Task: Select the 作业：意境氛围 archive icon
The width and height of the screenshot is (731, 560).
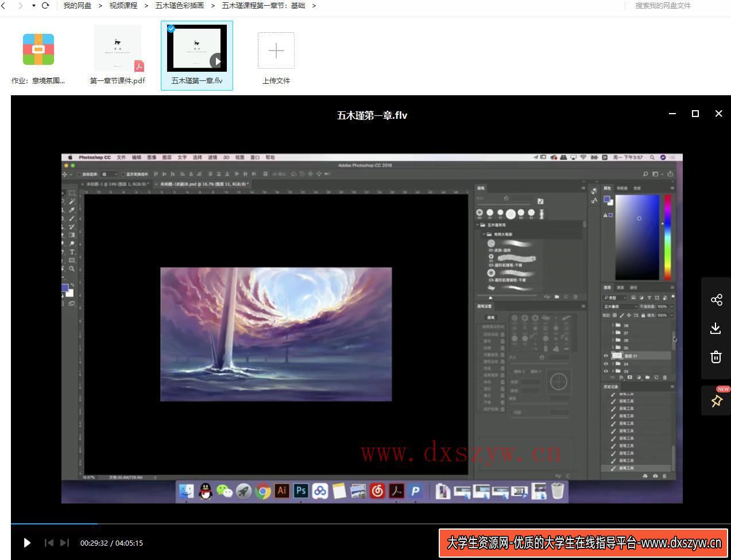Action: pos(38,49)
